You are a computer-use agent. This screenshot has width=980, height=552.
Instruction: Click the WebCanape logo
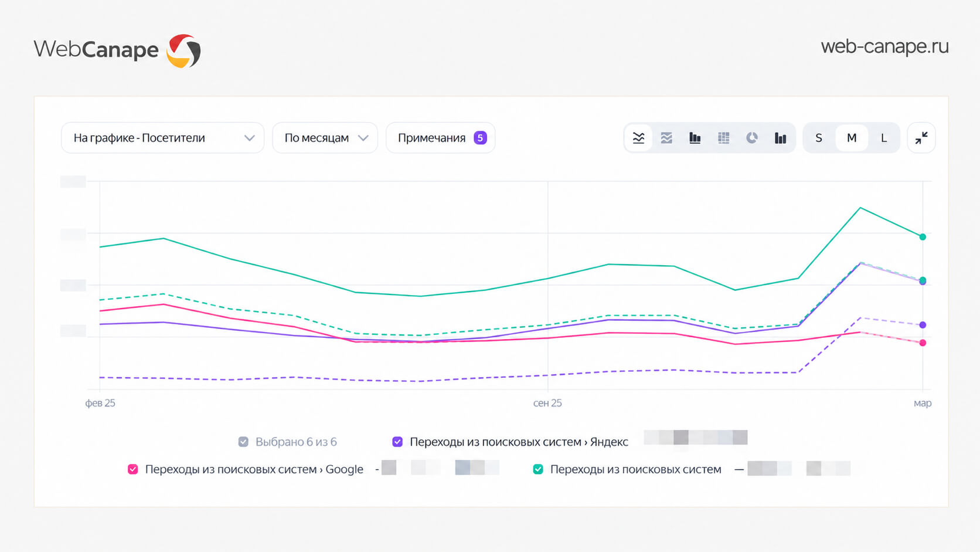coord(117,50)
